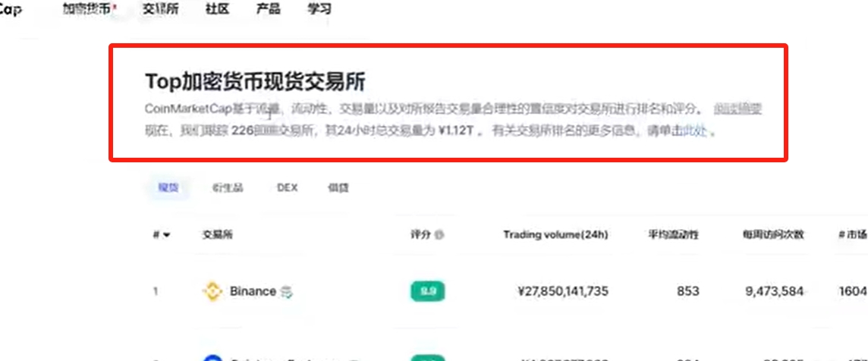The width and height of the screenshot is (868, 361).
Task: Click the second-row exchange blue logo
Action: coord(212,358)
